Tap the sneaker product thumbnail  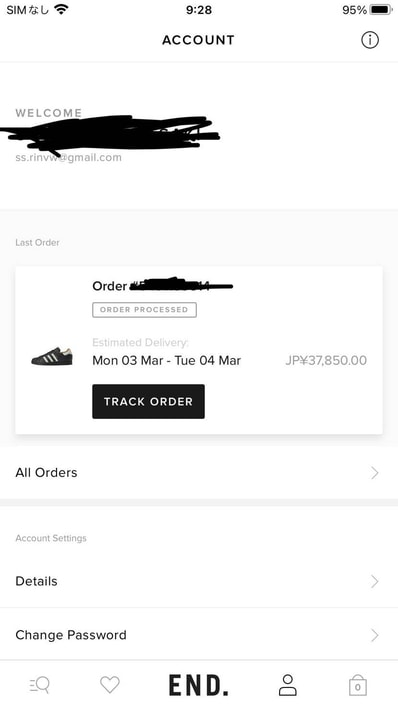point(52,356)
